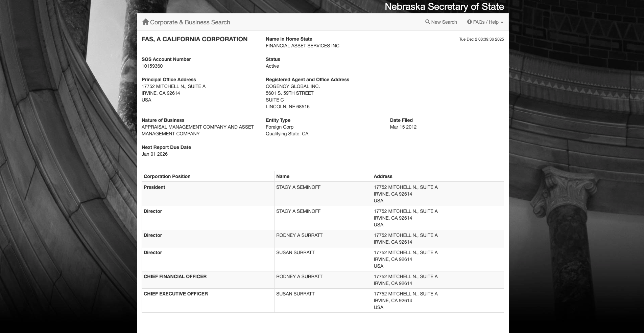Open the Corporate & Business Search link text
The image size is (644, 333).
click(190, 22)
